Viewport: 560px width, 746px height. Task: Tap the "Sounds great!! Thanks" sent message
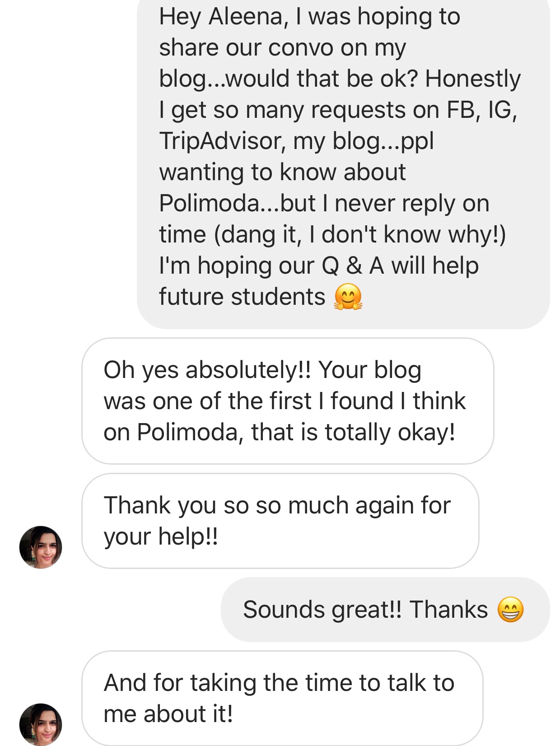tap(385, 610)
